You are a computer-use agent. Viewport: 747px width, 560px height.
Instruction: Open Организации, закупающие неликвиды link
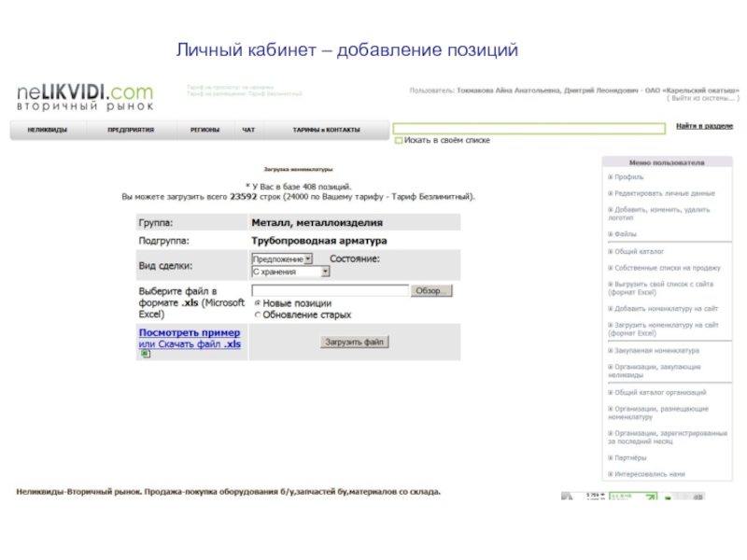tap(655, 371)
